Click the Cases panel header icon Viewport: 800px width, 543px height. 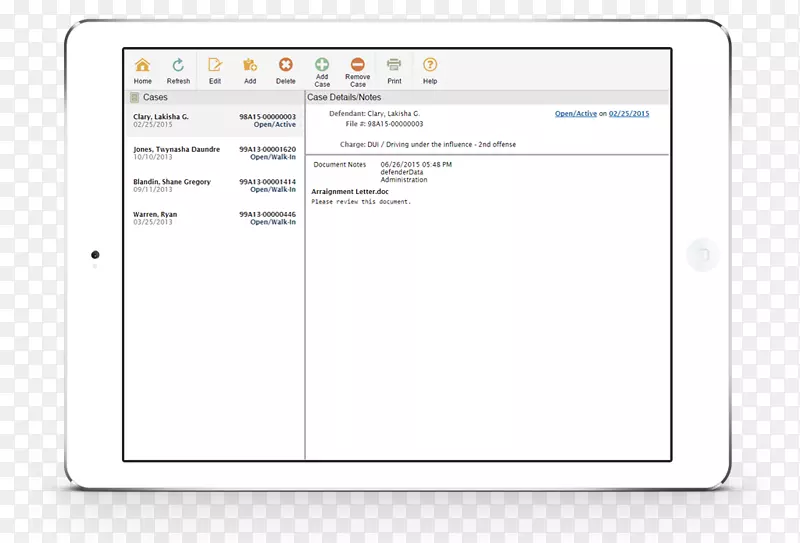click(x=134, y=98)
